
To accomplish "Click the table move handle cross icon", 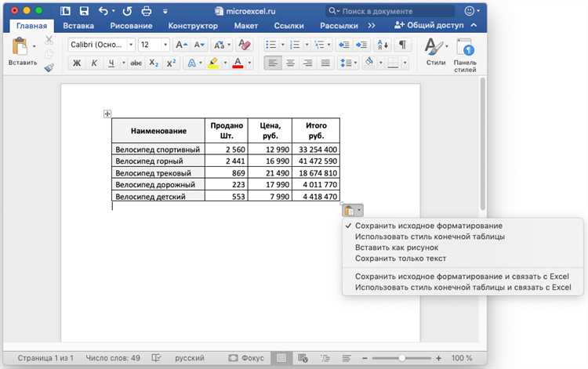I will (x=107, y=114).
